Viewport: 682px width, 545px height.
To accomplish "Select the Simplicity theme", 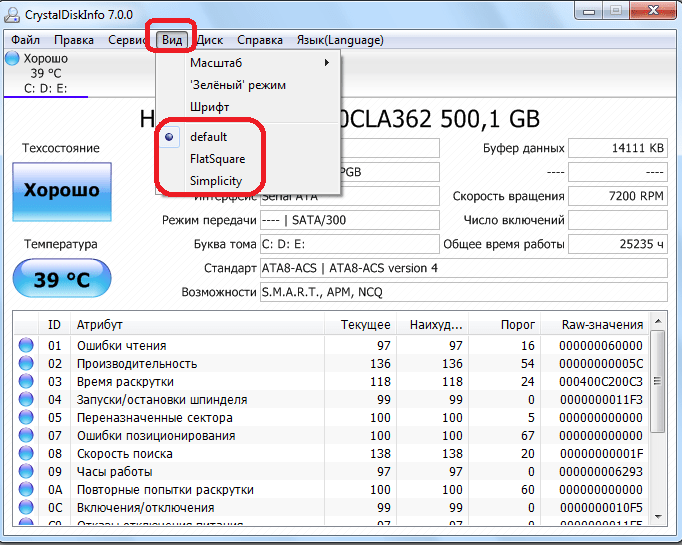I will click(x=248, y=181).
